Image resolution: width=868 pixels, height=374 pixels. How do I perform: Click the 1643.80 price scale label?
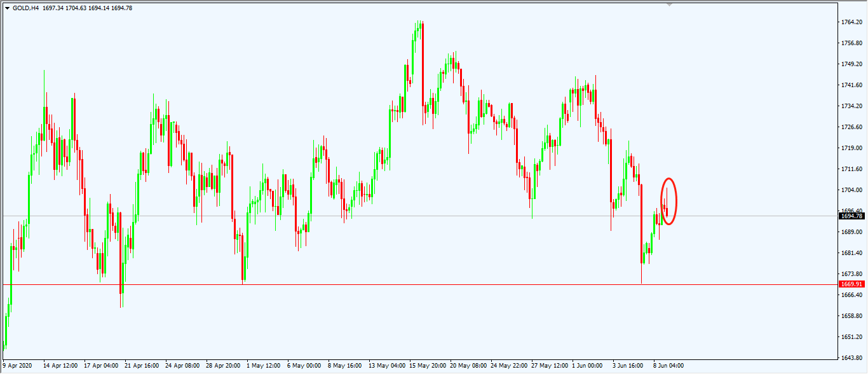[x=851, y=358]
